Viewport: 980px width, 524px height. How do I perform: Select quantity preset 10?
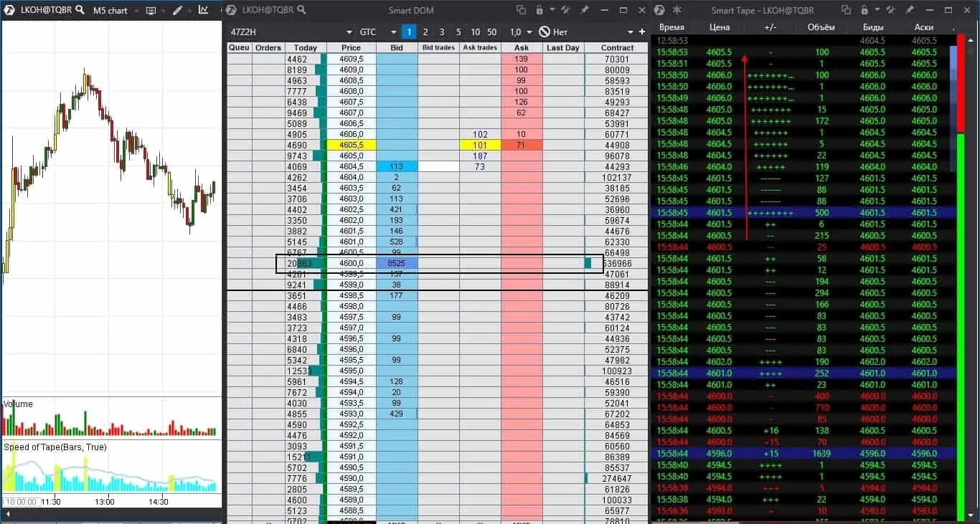coord(476,32)
